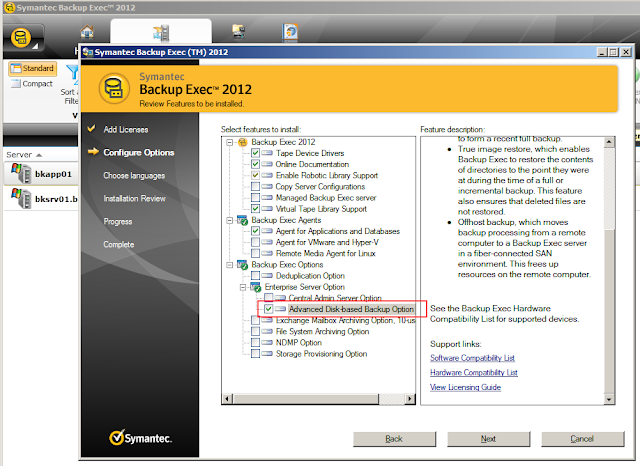Click the feature description scroll up arrow
Viewport: 640px width, 466px height.
609,142
